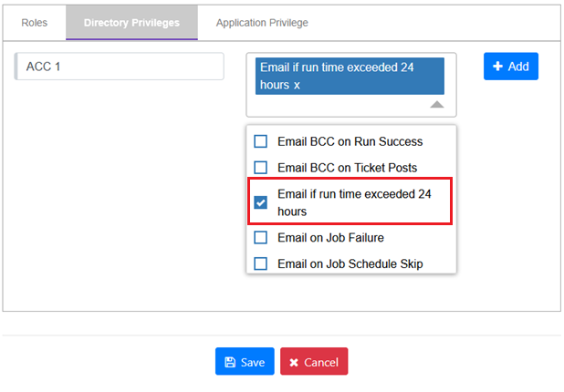The height and width of the screenshot is (392, 564).
Task: Remove the selected privilege tag via x
Action: (297, 85)
